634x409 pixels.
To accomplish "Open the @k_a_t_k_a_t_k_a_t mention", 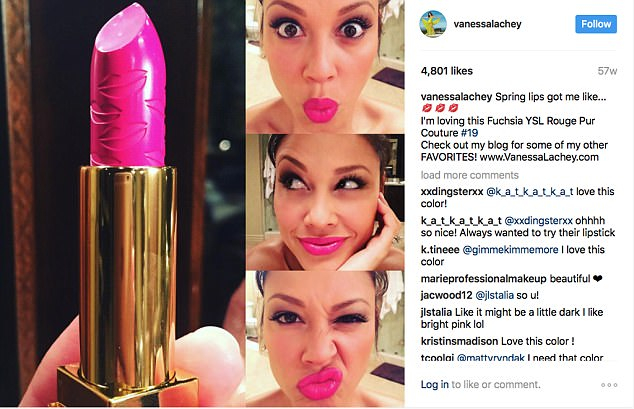I will [529, 192].
